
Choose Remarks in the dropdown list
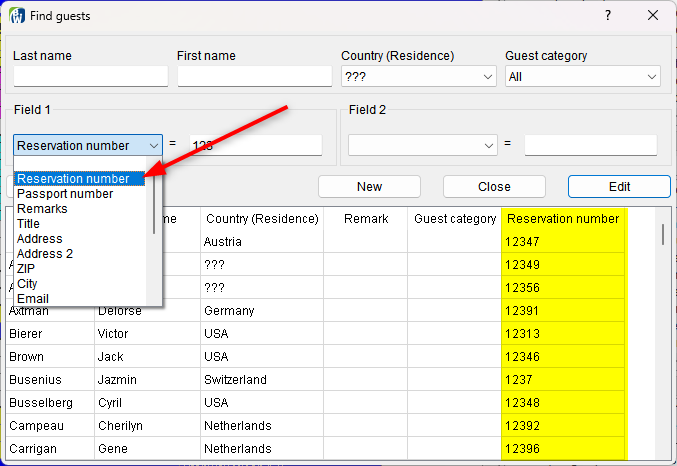click(x=42, y=209)
